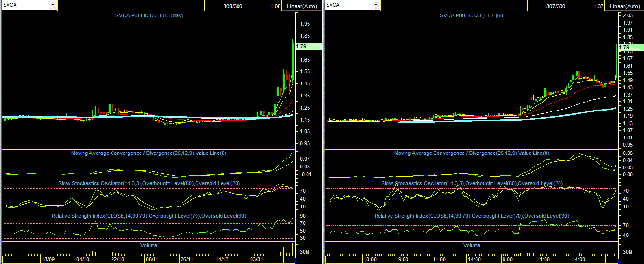Click the 1.13 level on 60-minute price axis
Viewport: 644px width, 264px height.
click(x=628, y=123)
